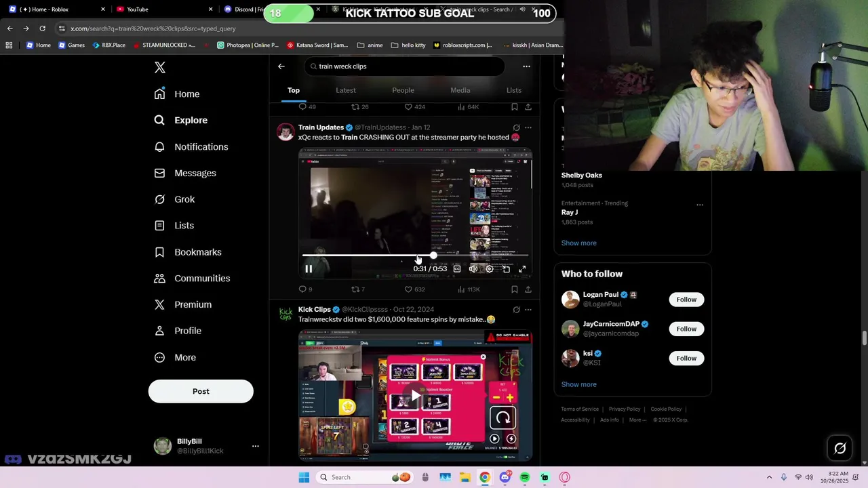Viewport: 868px width, 488px height.
Task: Follow Logan Paul
Action: pyautogui.click(x=686, y=300)
